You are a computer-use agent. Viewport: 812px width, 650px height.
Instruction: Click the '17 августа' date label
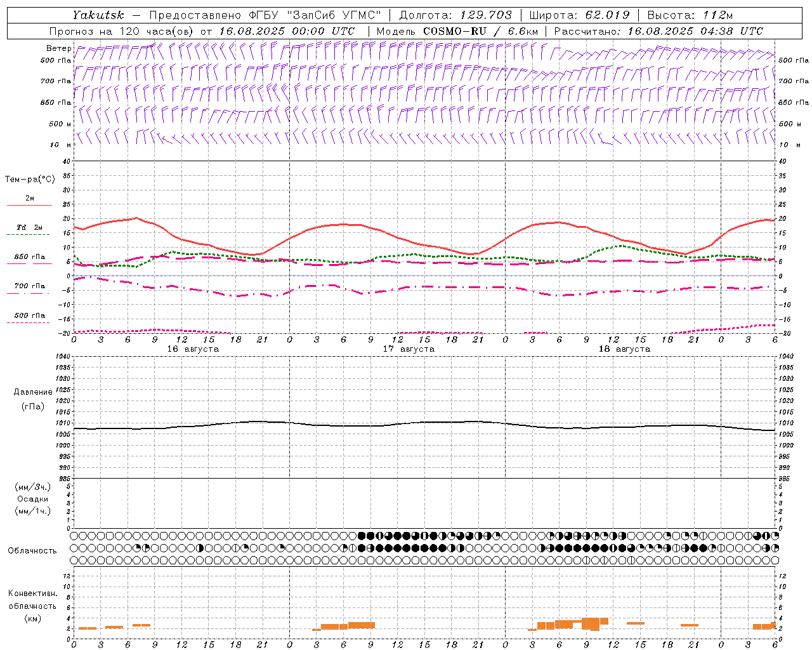click(409, 349)
